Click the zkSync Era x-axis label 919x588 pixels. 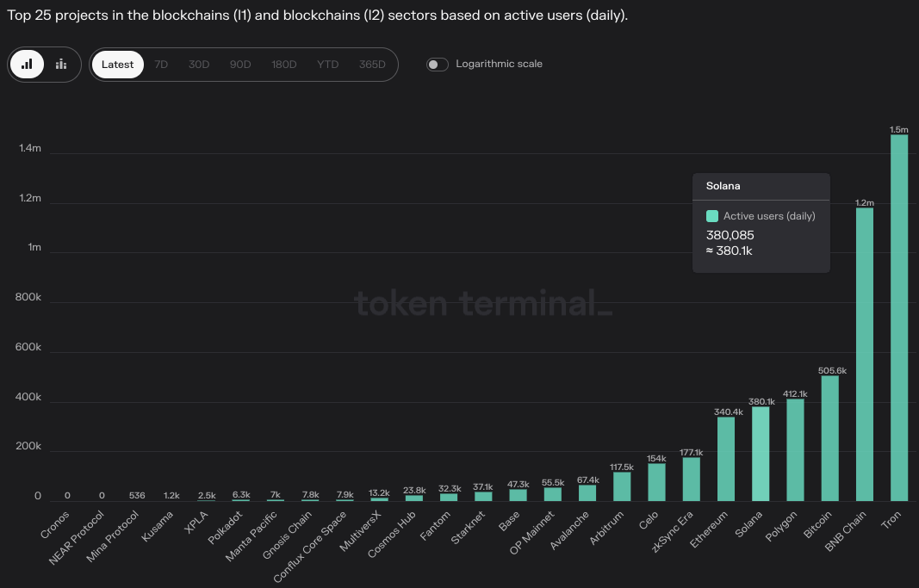click(673, 532)
